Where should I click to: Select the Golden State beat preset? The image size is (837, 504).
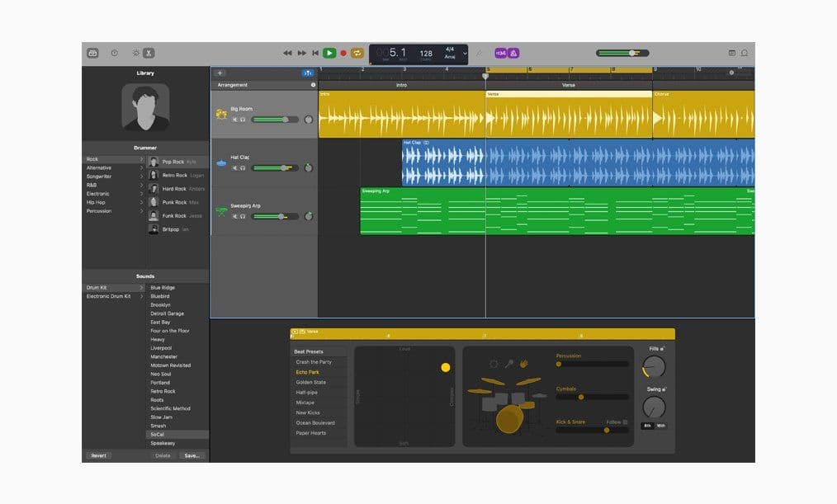point(310,383)
